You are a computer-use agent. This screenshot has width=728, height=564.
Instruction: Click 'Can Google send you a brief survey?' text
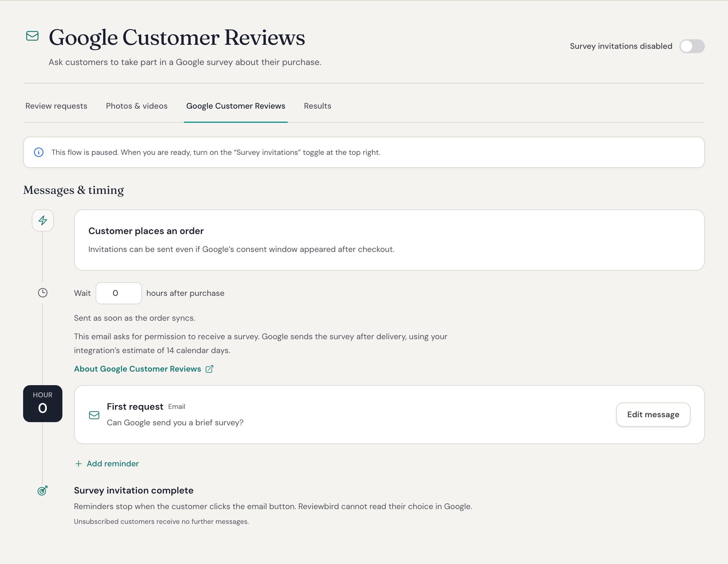coord(175,423)
